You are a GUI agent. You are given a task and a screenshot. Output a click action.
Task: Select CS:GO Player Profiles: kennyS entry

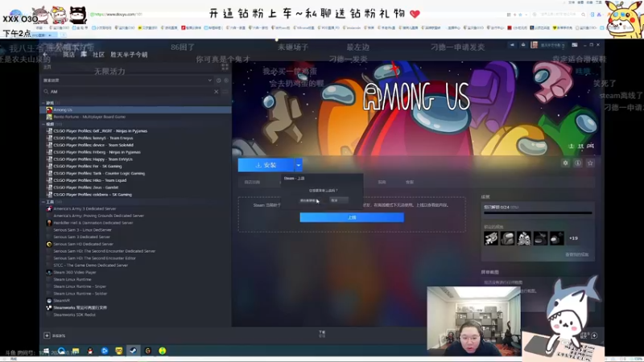click(135, 138)
